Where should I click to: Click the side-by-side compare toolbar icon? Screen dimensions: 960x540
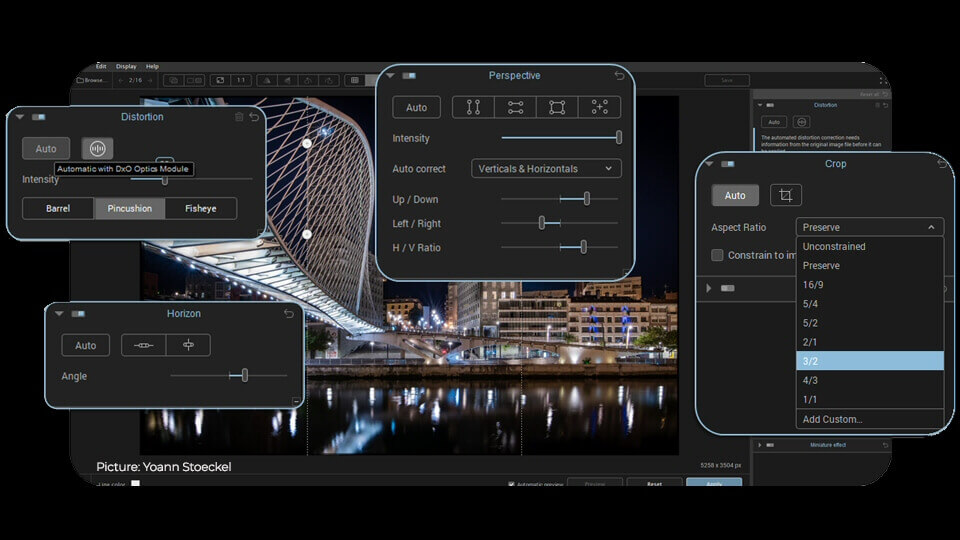pos(195,80)
